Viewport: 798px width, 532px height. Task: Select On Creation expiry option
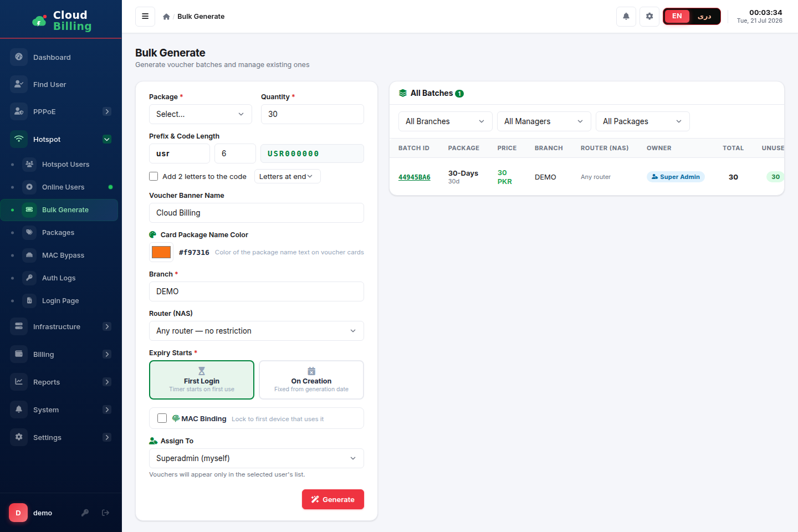click(x=311, y=380)
